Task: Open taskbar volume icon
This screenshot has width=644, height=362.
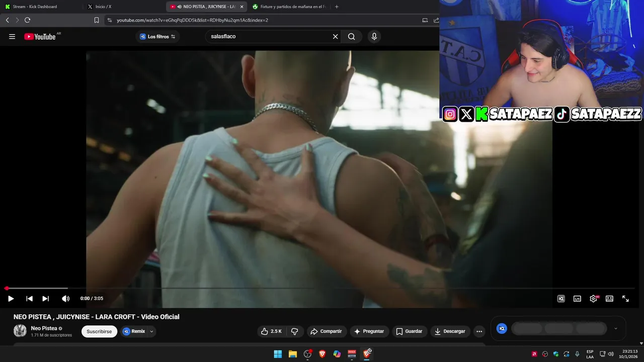Action: 610,354
